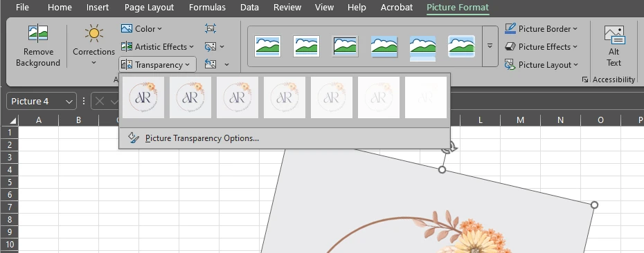
Task: Open the Change Picture dropdown arrow
Action: [x=222, y=47]
